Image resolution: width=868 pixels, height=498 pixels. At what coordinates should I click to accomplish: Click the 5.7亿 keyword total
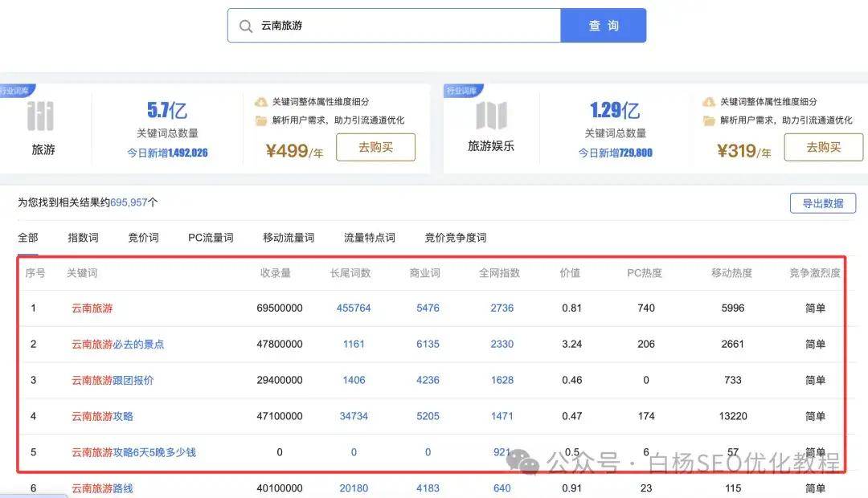[167, 110]
